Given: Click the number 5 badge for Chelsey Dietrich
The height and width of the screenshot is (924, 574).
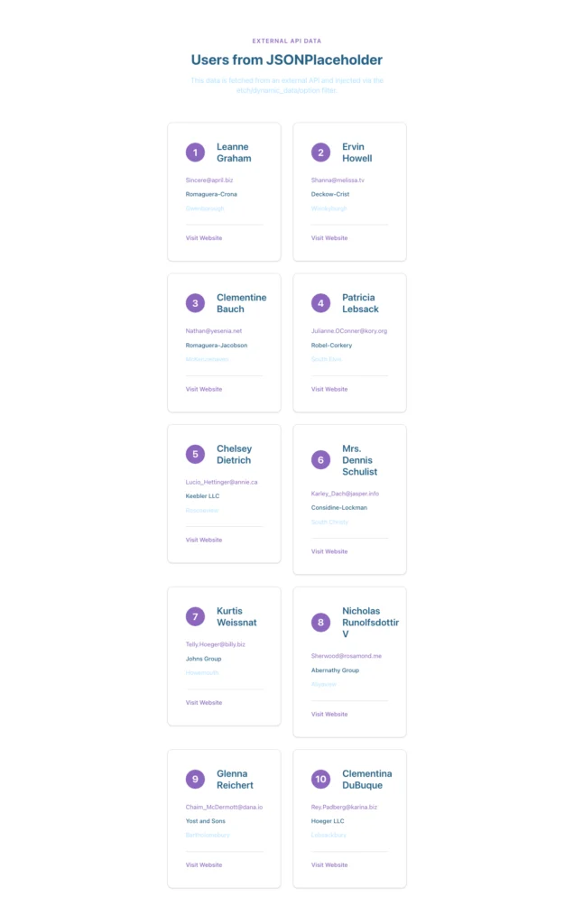Looking at the screenshot, I should pyautogui.click(x=195, y=454).
